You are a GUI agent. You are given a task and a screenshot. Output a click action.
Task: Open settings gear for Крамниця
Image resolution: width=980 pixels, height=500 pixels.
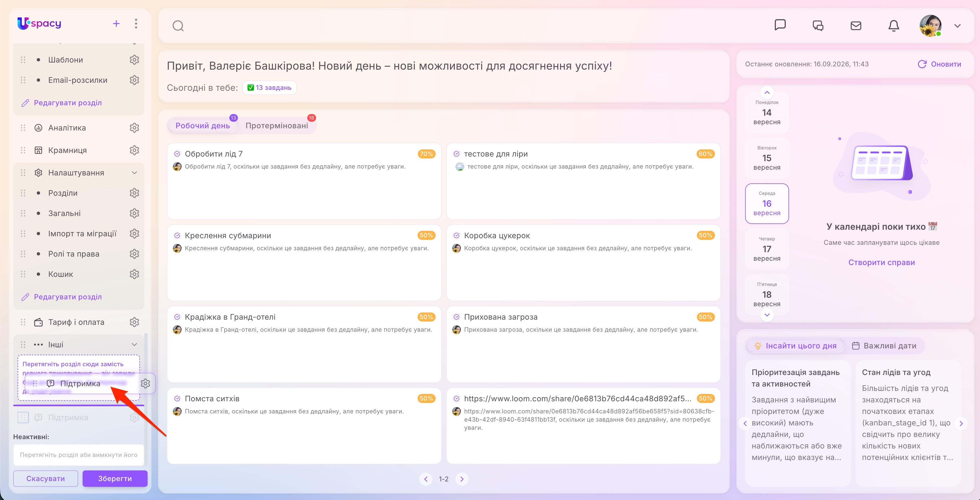click(134, 150)
